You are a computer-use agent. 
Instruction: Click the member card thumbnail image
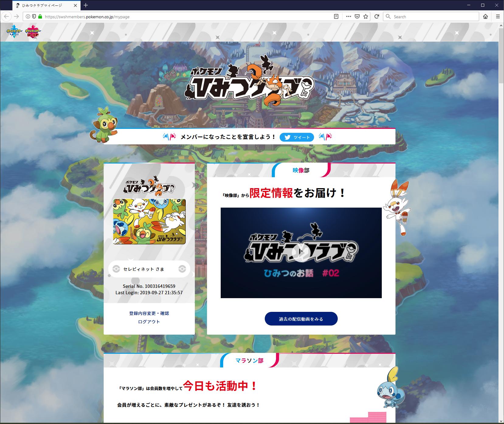(x=149, y=222)
